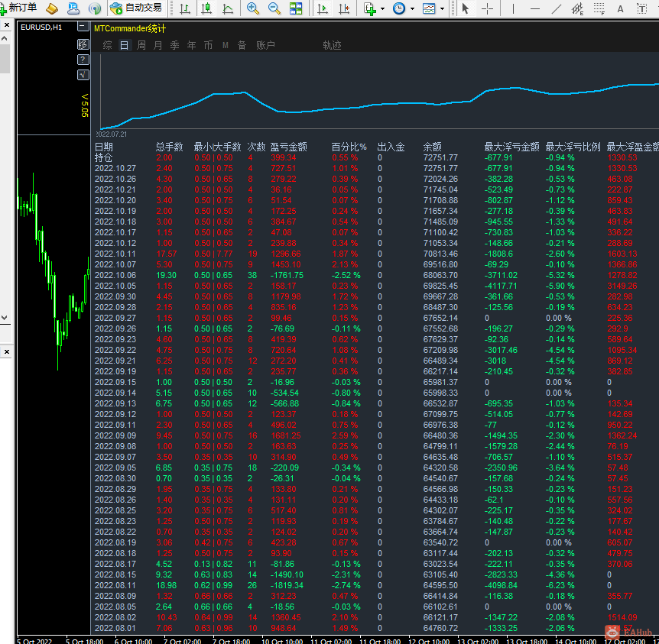Select the Horizontal Line drawing tool
The image size is (659, 644).
[x=535, y=8]
